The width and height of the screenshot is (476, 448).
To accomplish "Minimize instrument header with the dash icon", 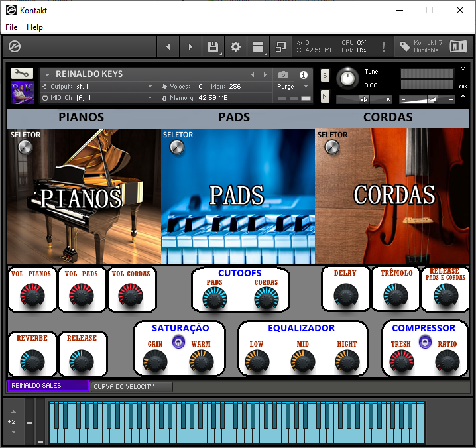I will click(x=463, y=78).
